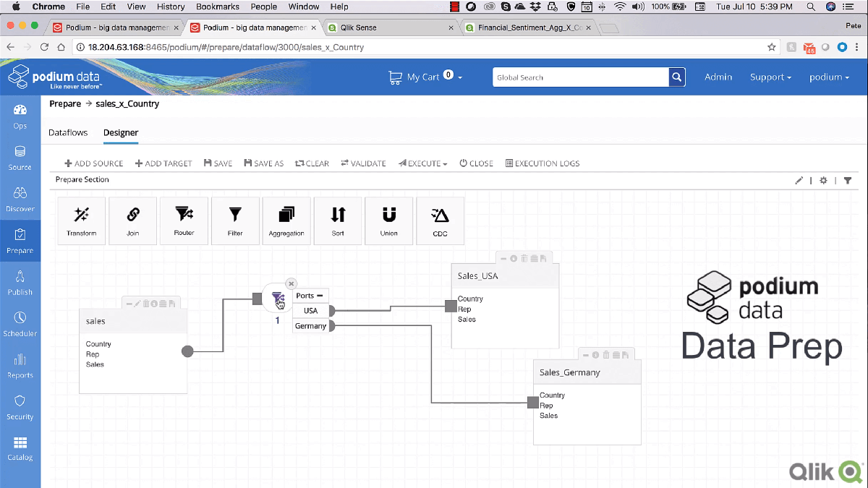
Task: Open the My Cart icon
Action: (395, 77)
